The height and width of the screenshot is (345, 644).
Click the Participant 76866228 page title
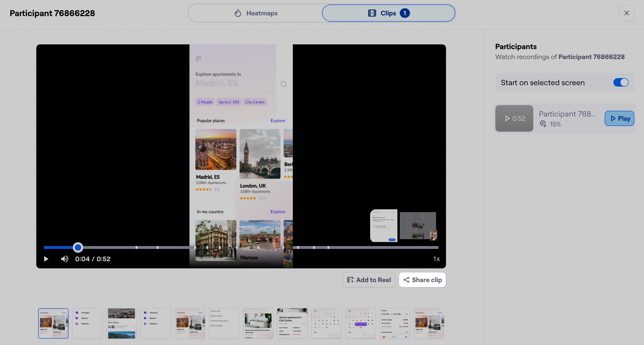tap(52, 13)
